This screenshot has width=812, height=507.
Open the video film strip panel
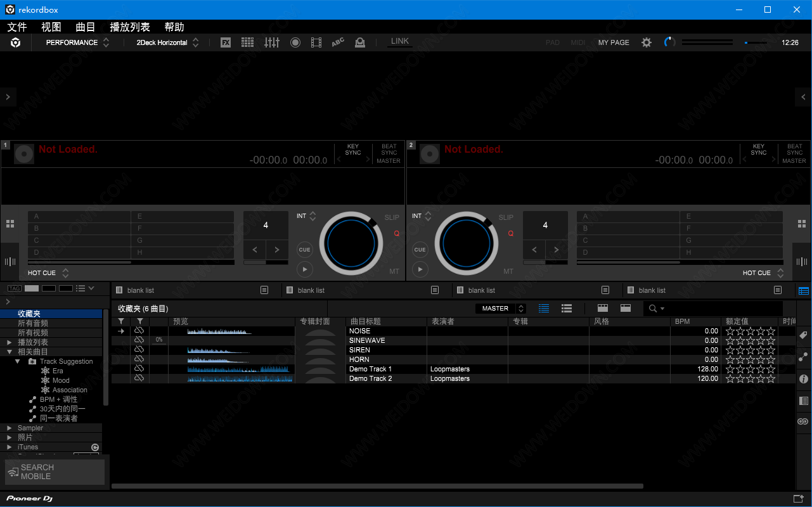click(x=316, y=42)
